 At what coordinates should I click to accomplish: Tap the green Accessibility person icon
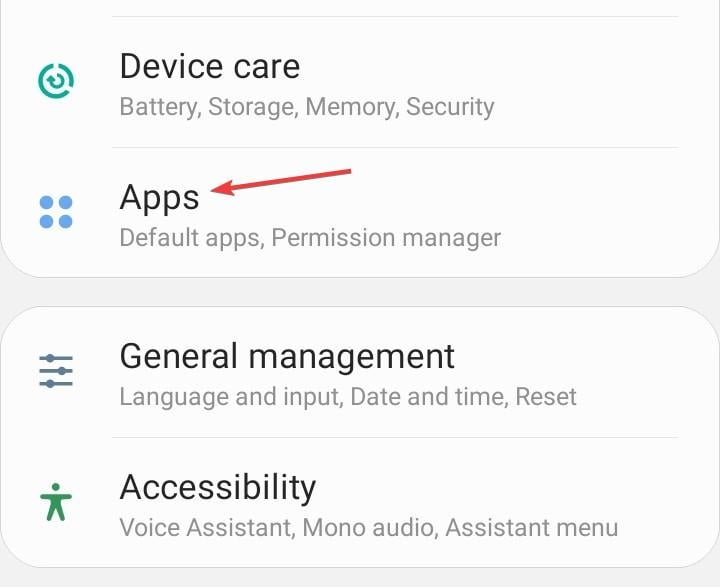(56, 502)
